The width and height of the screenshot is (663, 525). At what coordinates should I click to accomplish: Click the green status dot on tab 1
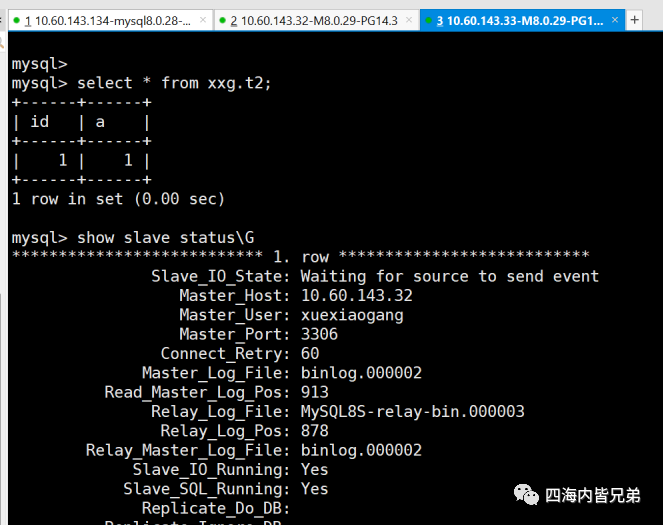click(x=16, y=20)
